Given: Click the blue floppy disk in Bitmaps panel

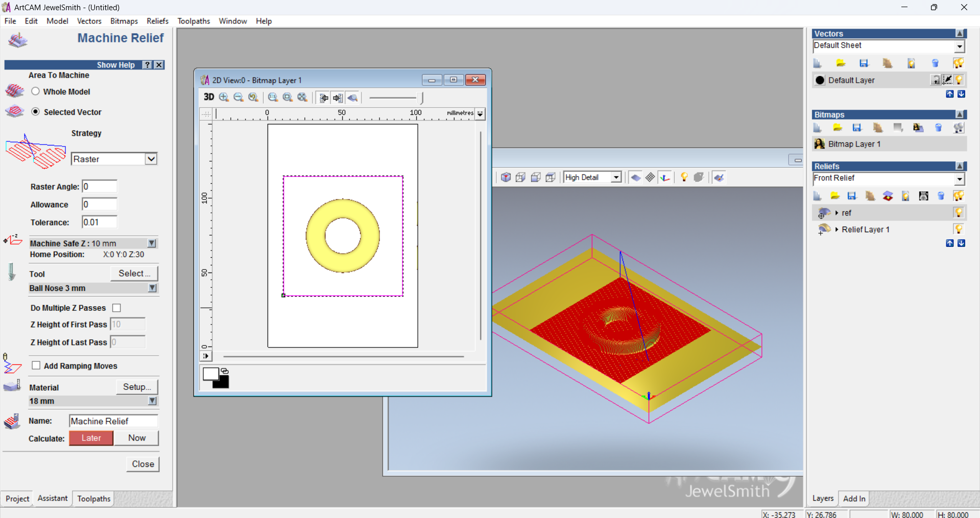Looking at the screenshot, I should point(857,128).
